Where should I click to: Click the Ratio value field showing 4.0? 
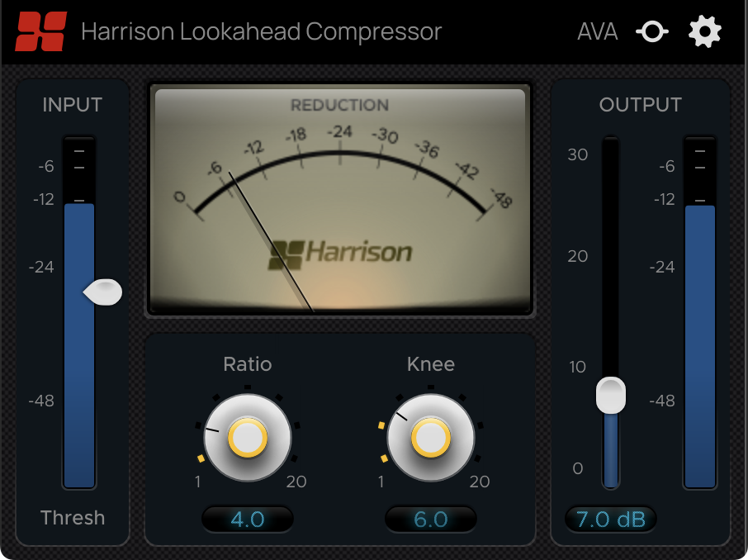tap(248, 519)
